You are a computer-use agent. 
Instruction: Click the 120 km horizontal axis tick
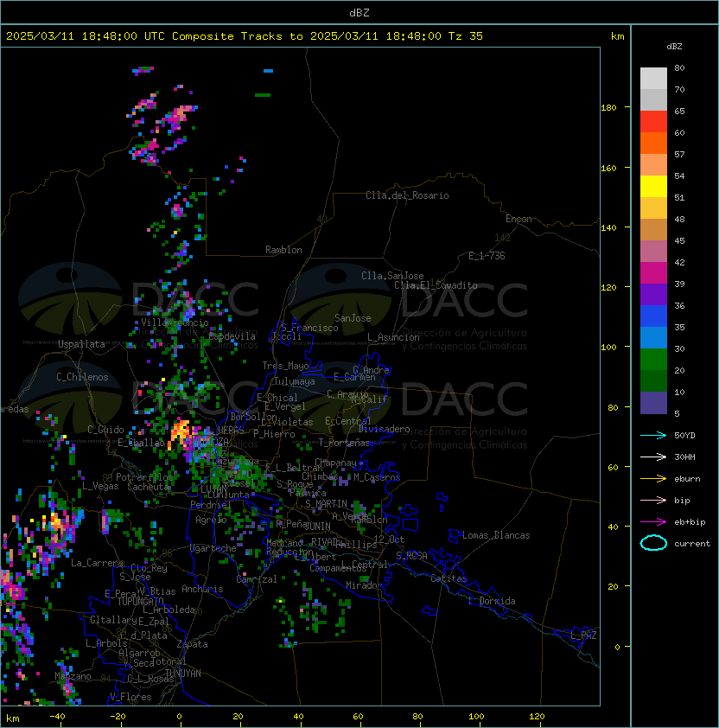pyautogui.click(x=537, y=717)
